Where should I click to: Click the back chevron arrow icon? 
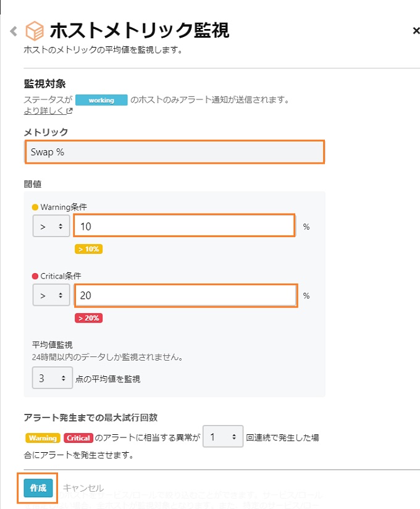(14, 31)
